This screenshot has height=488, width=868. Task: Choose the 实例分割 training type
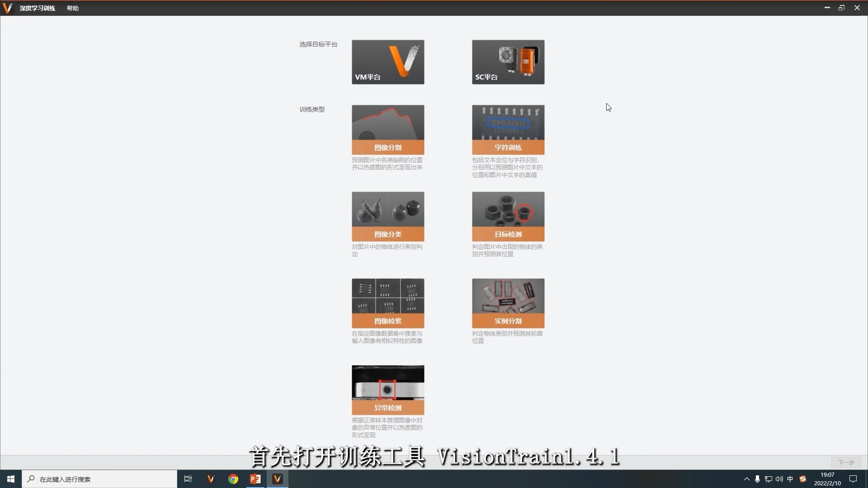click(508, 303)
